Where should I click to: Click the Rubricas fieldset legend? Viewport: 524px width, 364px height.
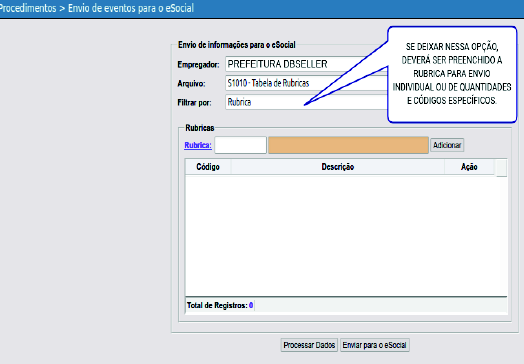click(200, 128)
